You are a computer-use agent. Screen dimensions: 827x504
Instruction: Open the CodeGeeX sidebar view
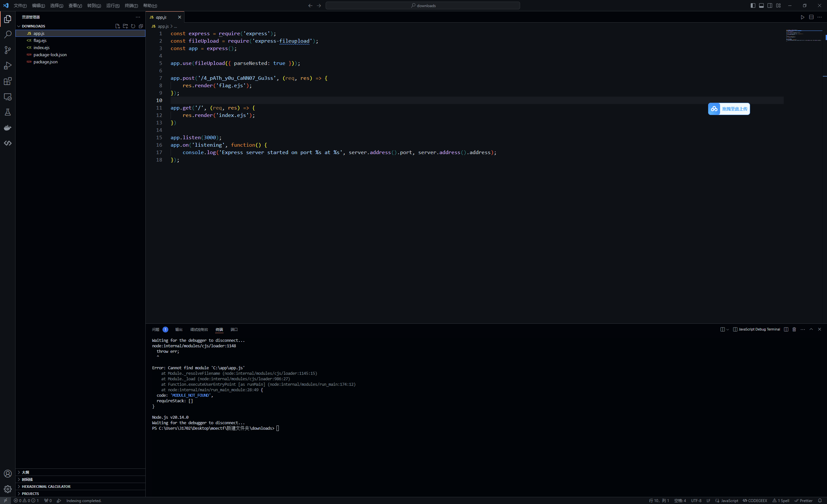(x=8, y=143)
